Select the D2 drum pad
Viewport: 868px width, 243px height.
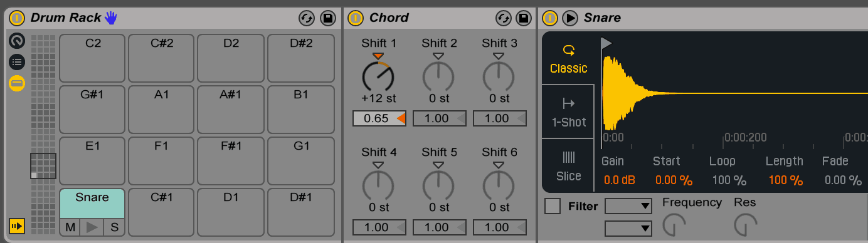tap(231, 58)
